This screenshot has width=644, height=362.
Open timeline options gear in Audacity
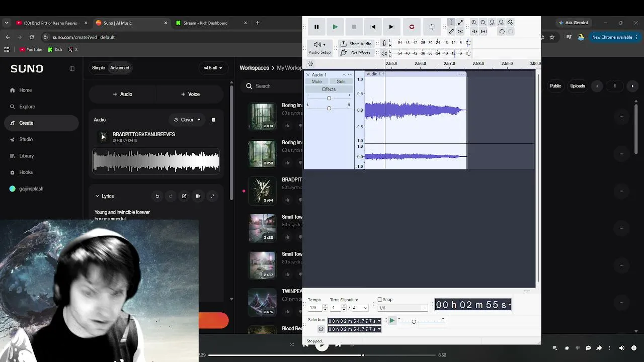pos(310,64)
